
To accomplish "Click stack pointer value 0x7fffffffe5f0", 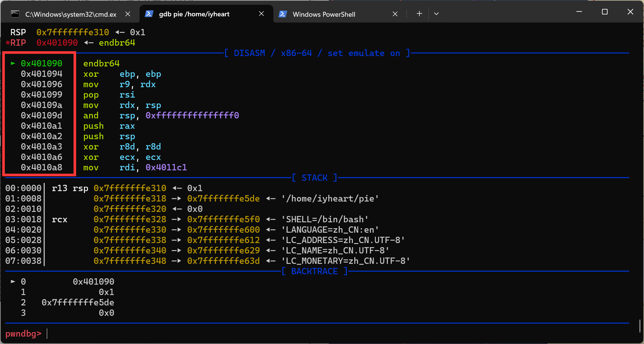I will click(x=224, y=219).
